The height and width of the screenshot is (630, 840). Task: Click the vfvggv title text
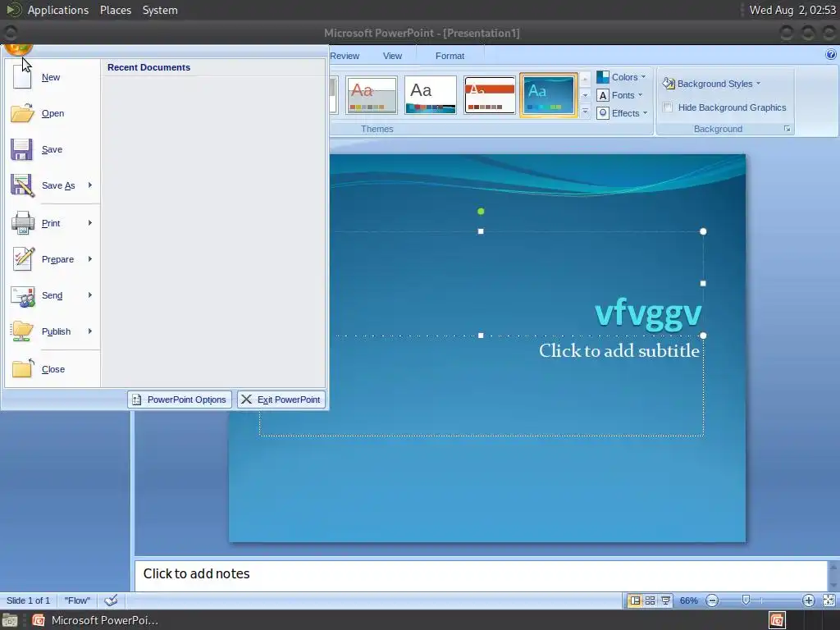point(648,313)
